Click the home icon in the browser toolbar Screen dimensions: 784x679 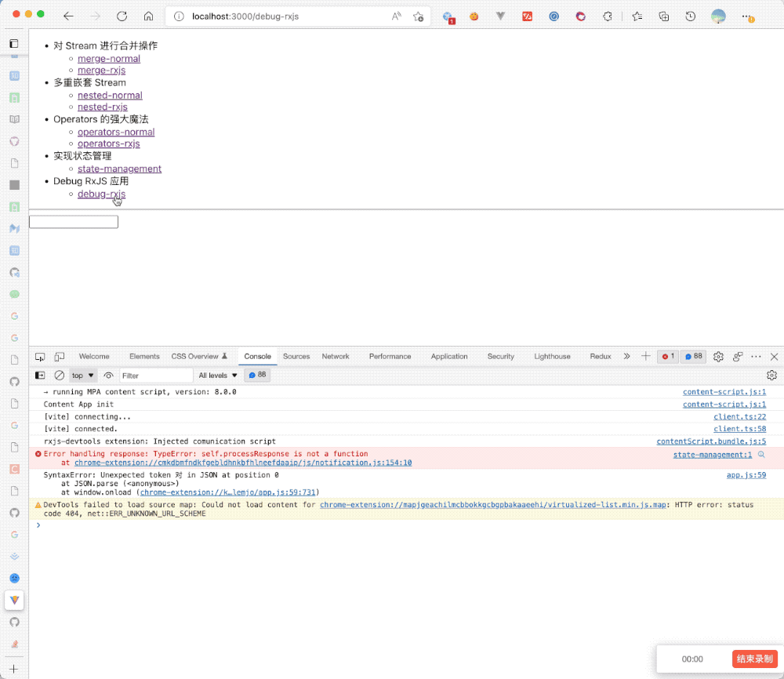(148, 16)
